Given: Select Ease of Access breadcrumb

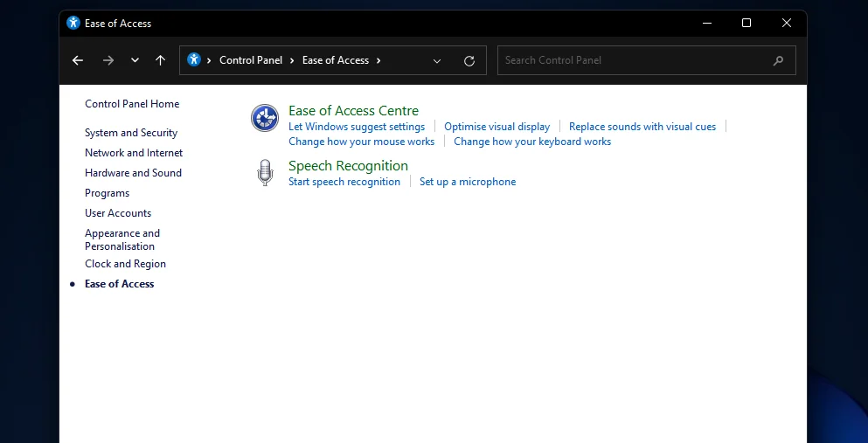Looking at the screenshot, I should pos(336,60).
